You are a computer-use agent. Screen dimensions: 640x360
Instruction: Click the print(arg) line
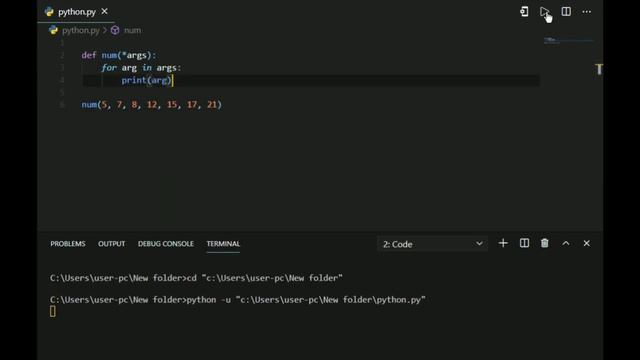tap(147, 80)
